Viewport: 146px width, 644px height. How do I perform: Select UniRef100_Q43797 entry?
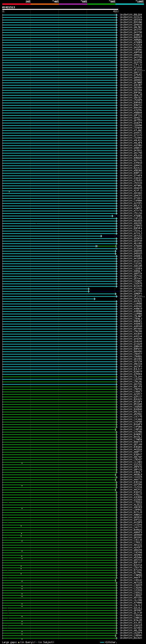131,30
